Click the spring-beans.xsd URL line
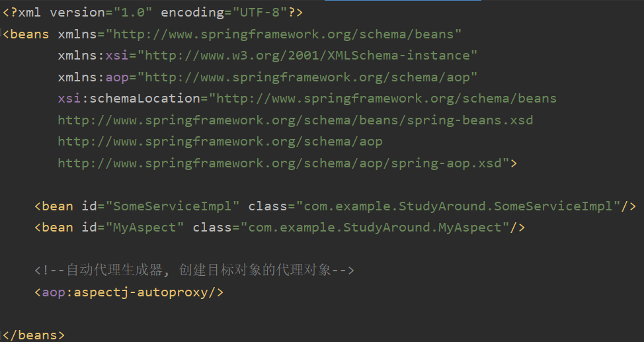 coord(296,120)
